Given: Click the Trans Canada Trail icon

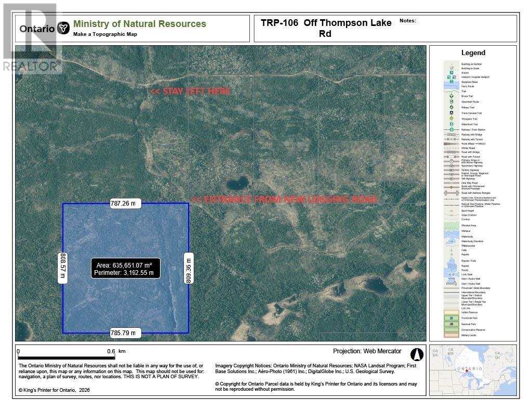Looking at the screenshot, I should (x=451, y=113).
